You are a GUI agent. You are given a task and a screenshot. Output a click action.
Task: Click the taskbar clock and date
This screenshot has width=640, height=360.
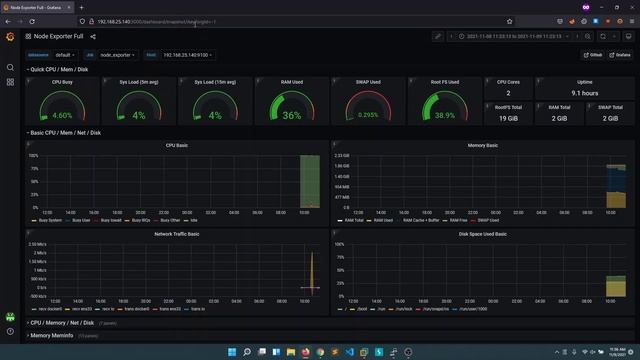coord(618,352)
